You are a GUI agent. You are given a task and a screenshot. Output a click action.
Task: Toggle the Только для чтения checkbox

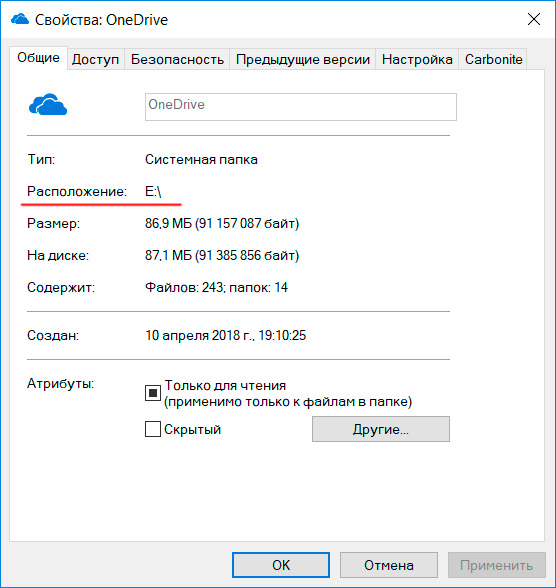(x=153, y=393)
